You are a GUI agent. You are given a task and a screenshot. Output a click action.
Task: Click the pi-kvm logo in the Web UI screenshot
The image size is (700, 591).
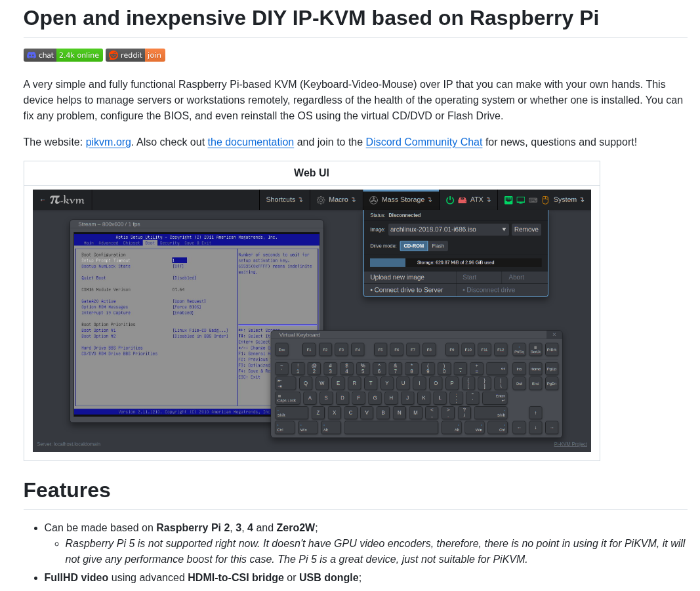pos(66,199)
